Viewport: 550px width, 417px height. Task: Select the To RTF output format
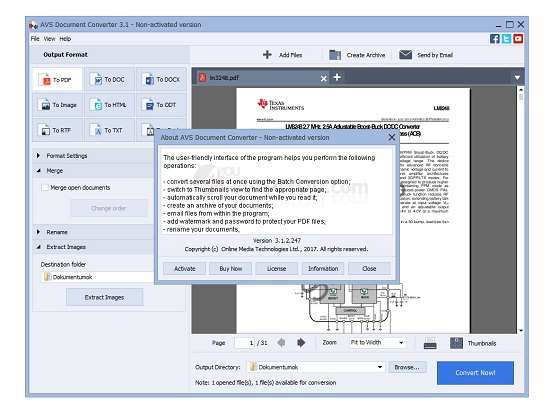[x=57, y=130]
